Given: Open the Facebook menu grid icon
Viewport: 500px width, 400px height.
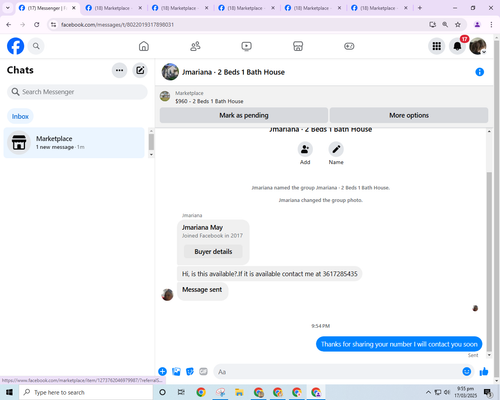Looking at the screenshot, I should (437, 46).
